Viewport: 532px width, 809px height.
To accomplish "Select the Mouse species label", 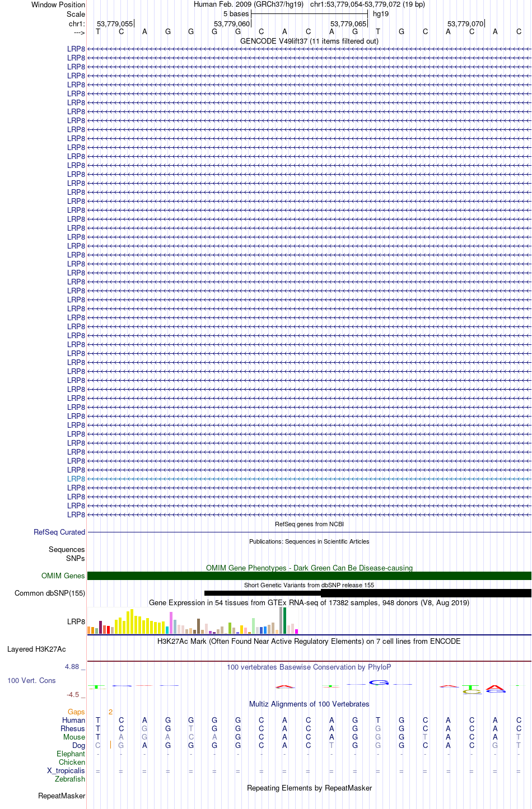I will (74, 737).
